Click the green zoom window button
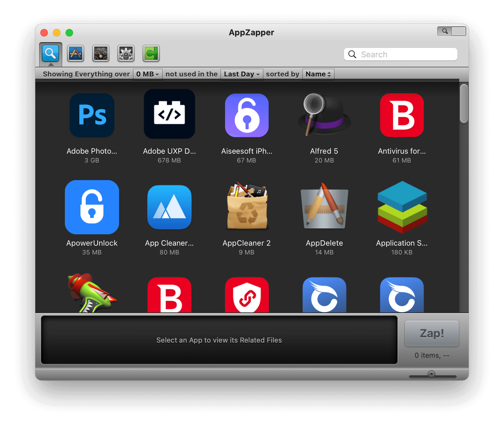504x427 pixels. coord(69,33)
